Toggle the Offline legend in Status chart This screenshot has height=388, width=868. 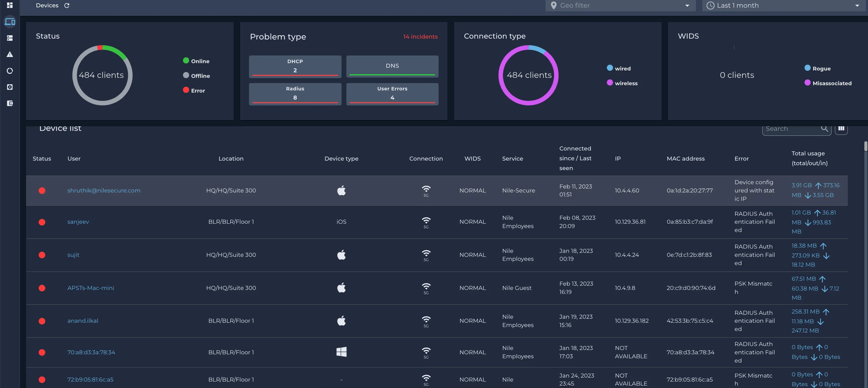coord(196,75)
